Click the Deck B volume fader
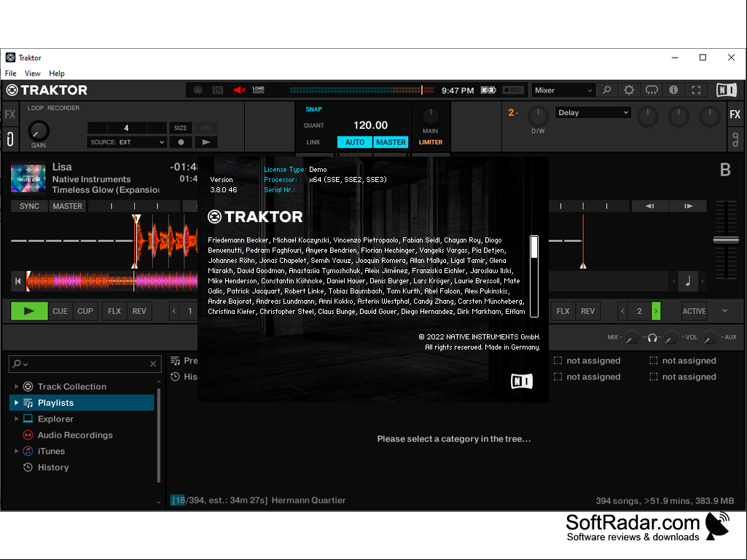747x560 pixels. coord(726,240)
